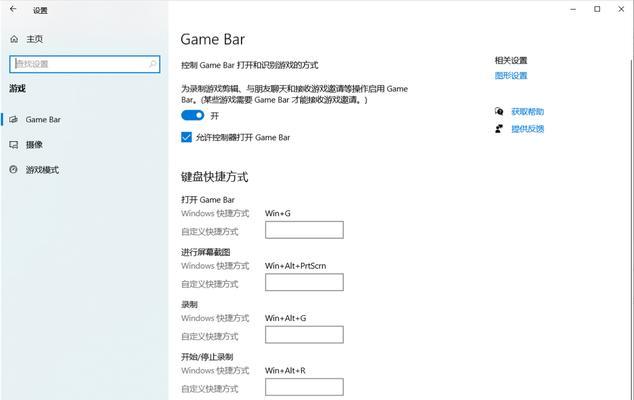Click the 游戏 category label in sidebar
634x400 pixels.
[17, 89]
